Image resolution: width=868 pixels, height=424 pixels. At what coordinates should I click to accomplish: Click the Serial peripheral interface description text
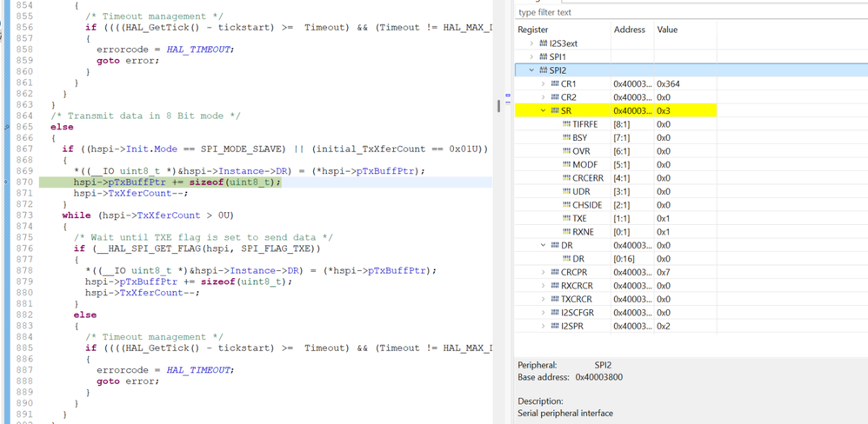(x=565, y=413)
